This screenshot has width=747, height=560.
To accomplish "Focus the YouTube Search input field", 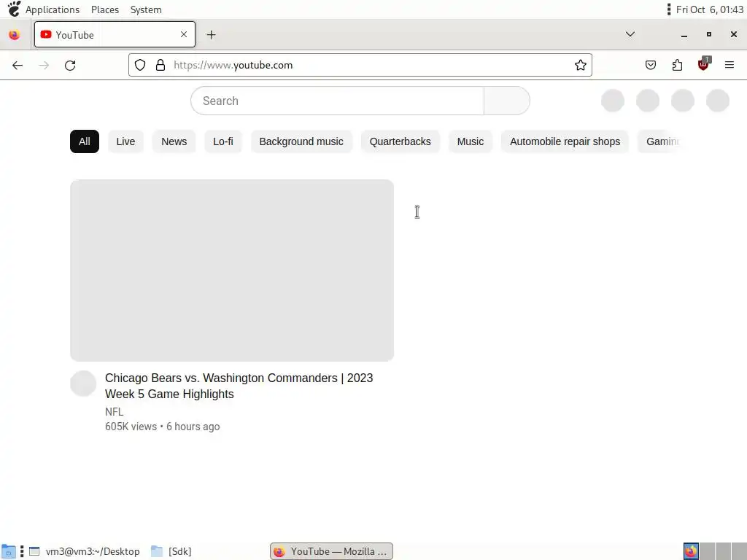I will 337,101.
